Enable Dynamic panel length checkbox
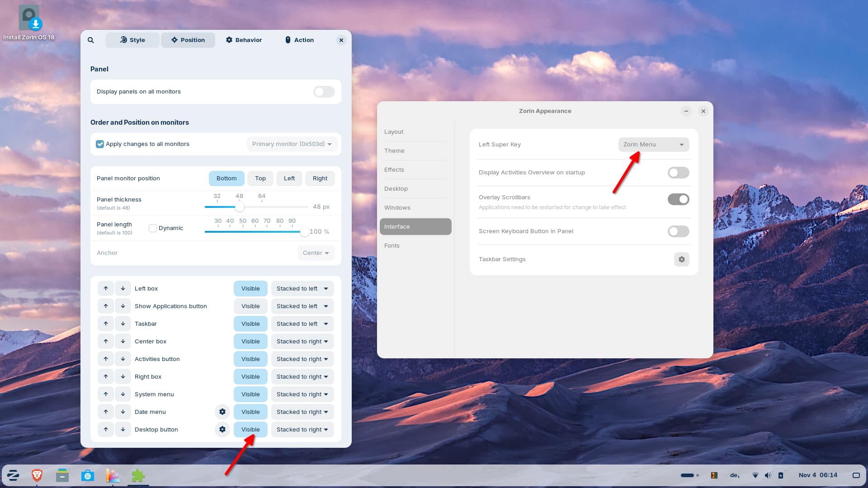The width and height of the screenshot is (868, 488). tap(153, 228)
